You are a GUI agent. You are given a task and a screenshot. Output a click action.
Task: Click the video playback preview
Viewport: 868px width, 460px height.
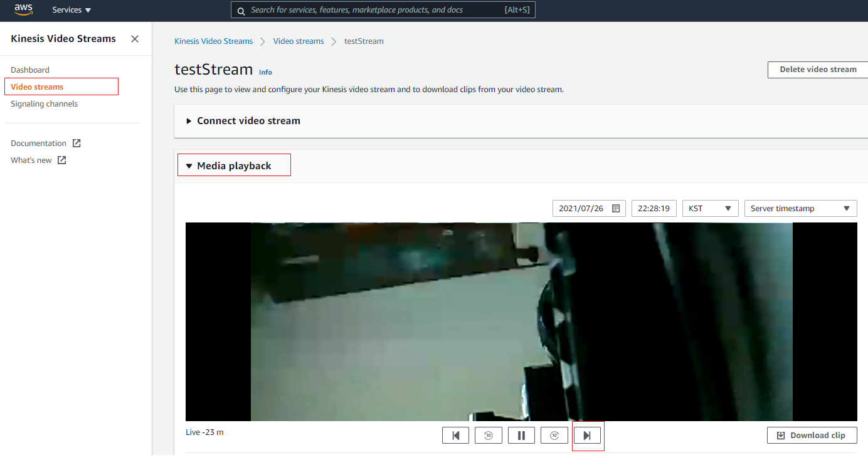(521, 321)
